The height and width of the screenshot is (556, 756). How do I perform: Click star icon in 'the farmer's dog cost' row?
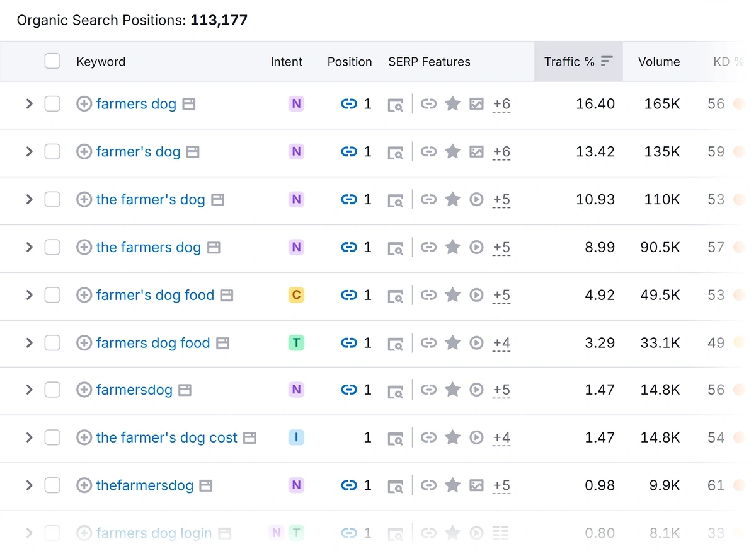[x=452, y=437]
